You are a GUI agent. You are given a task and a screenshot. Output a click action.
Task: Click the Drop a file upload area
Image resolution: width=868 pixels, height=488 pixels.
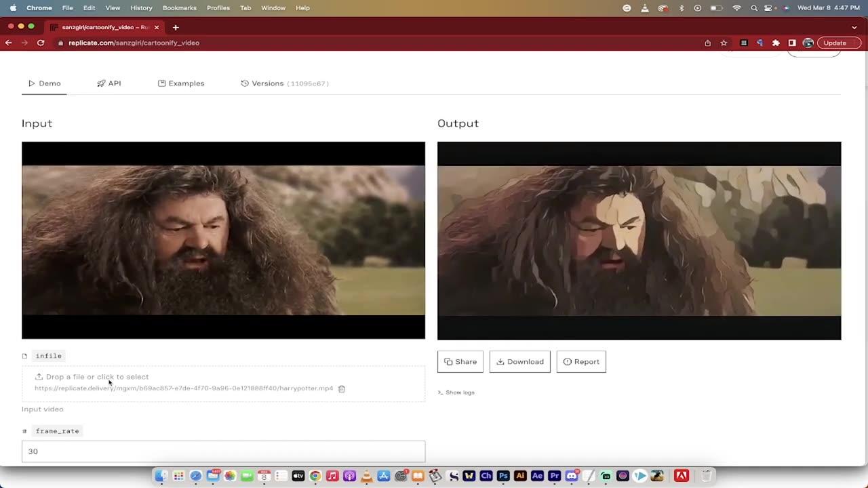[223, 383]
